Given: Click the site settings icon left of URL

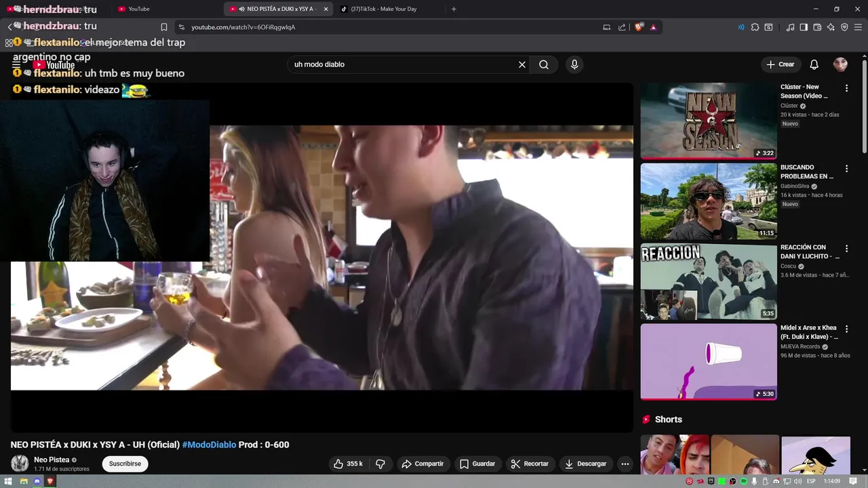Looking at the screenshot, I should click(x=181, y=27).
